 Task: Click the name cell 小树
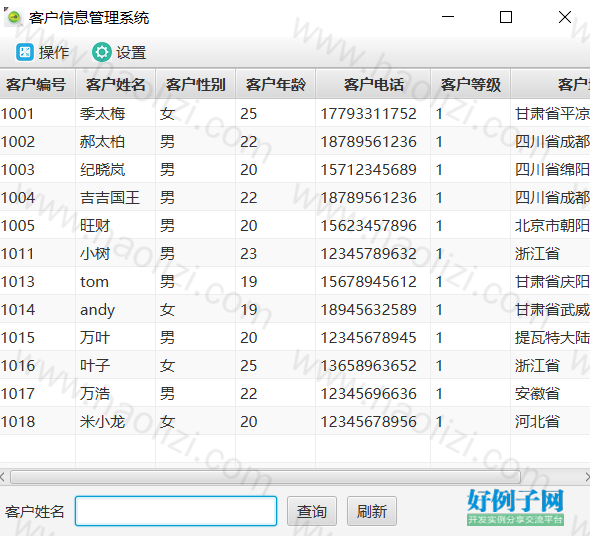[116, 253]
